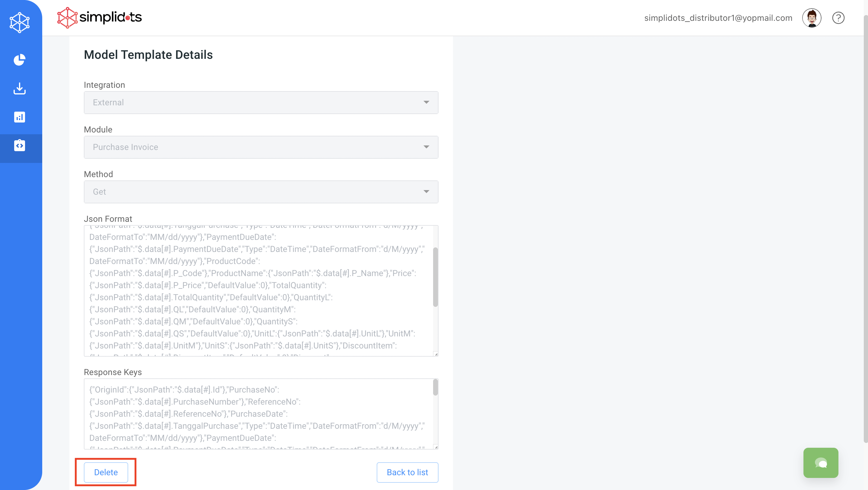Expand the Integration External dropdown
Viewport: 868px width, 490px height.
(261, 103)
